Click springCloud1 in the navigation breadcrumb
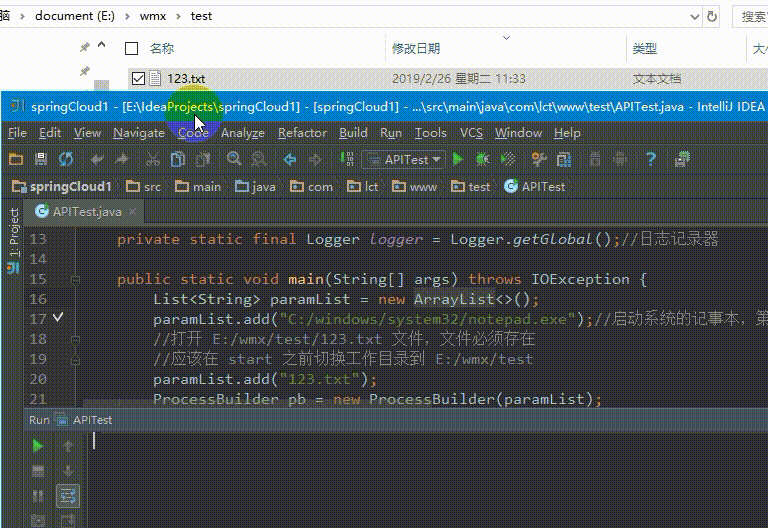Viewport: 768px width, 528px height. tap(62, 187)
